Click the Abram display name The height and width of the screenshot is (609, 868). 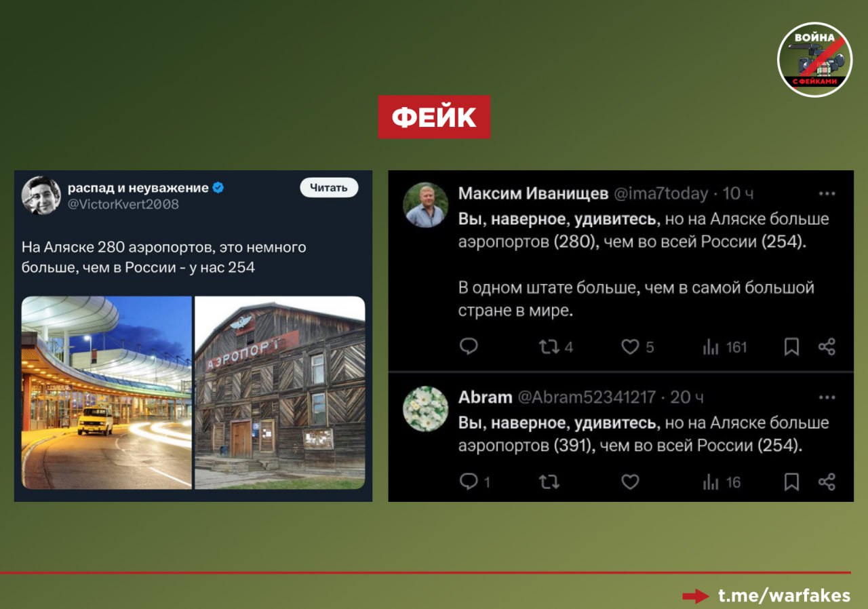tap(486, 397)
